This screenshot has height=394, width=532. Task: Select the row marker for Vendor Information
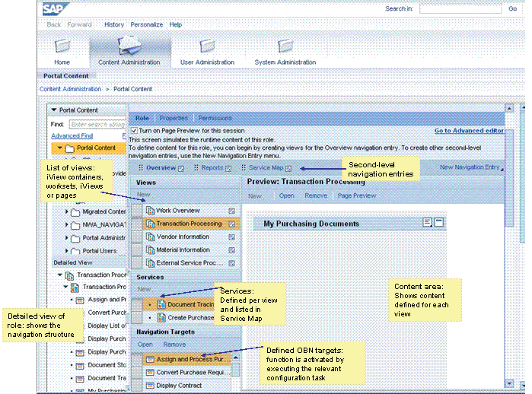pos(137,237)
